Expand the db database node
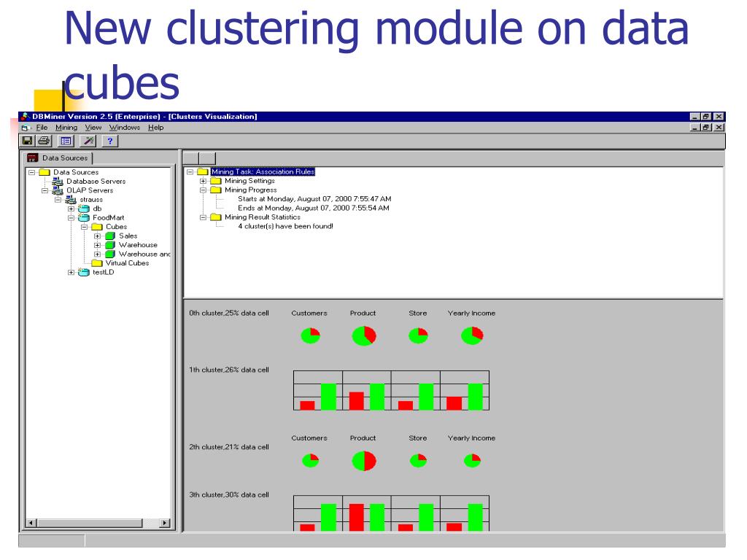The image size is (747, 560). [71, 209]
